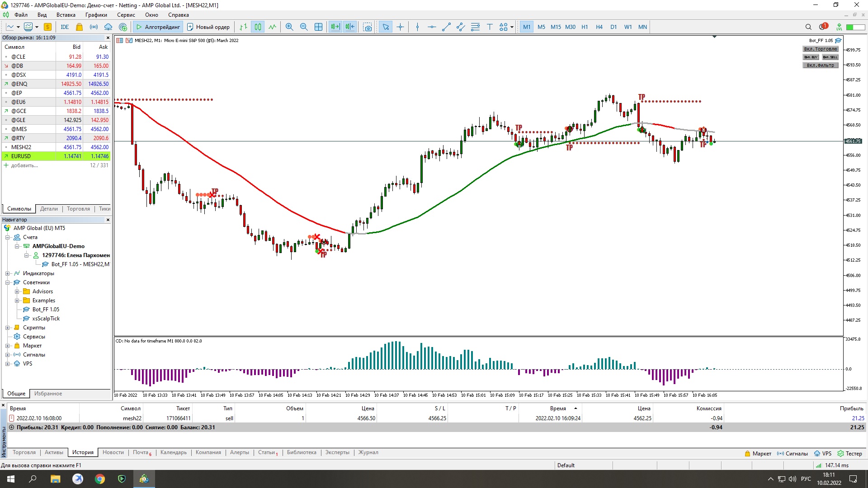Open the MetaEditor IDE button
The width and height of the screenshot is (868, 488).
click(65, 27)
